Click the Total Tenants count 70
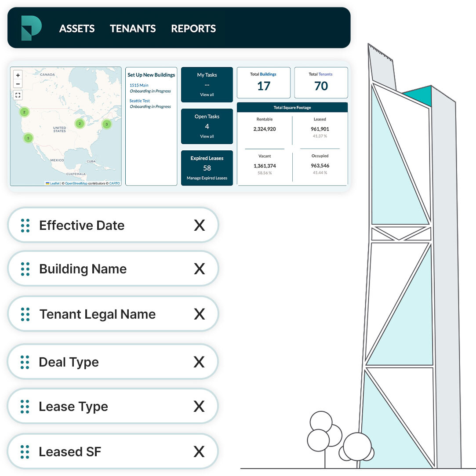The height and width of the screenshot is (476, 476). tap(321, 86)
